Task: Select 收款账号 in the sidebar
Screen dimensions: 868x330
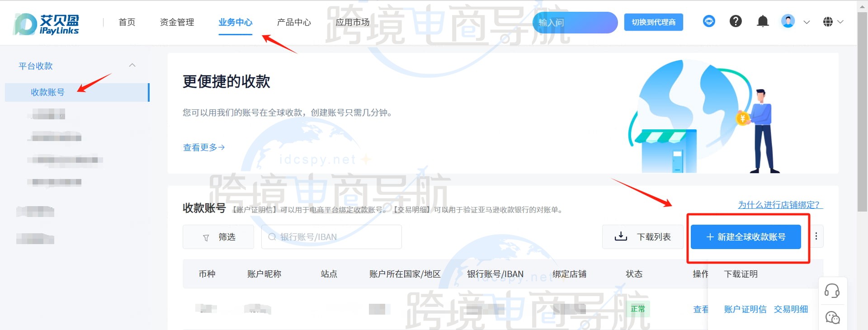Action: [77, 92]
